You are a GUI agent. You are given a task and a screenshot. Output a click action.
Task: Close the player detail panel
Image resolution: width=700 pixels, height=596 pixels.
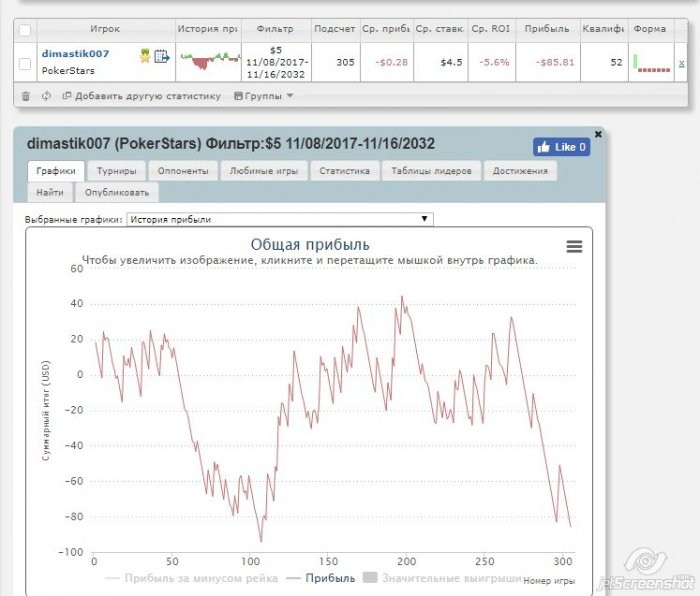pyautogui.click(x=598, y=133)
